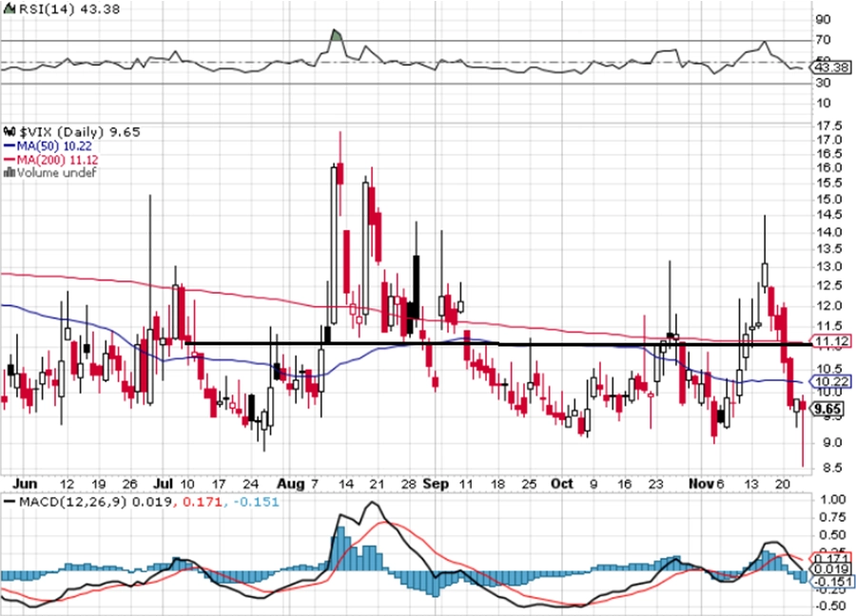Screen dimensions: 856x616
Task: Select the boxed 10.22 MA(50) price label
Action: click(x=830, y=381)
